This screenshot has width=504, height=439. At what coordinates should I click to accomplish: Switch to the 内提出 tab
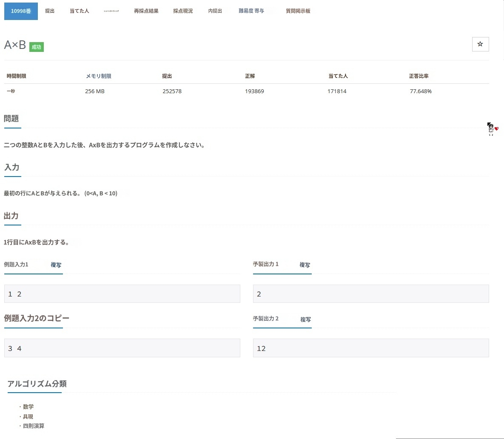tap(215, 11)
